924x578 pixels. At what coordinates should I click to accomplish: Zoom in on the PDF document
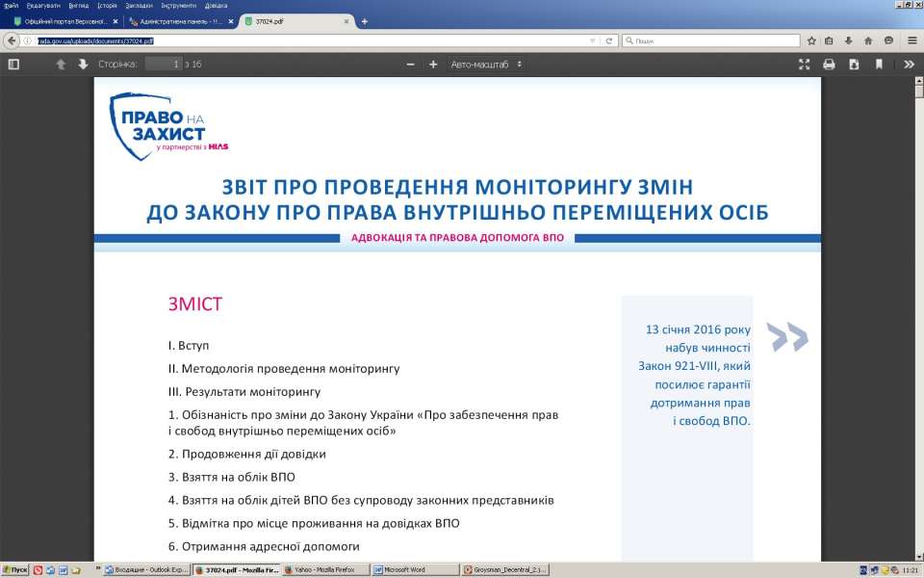click(x=433, y=65)
